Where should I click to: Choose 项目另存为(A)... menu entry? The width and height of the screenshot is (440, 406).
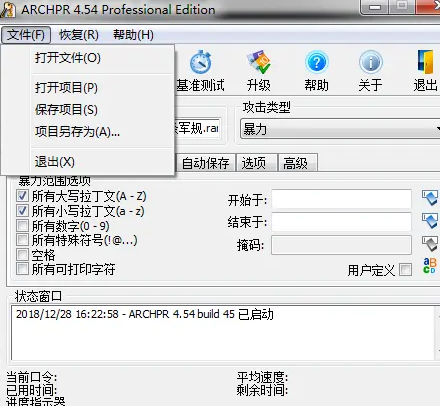[x=102, y=132]
